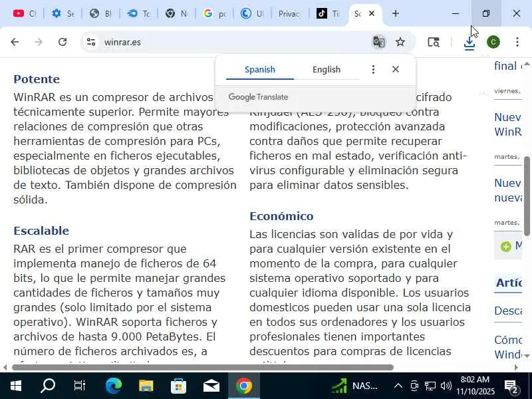532x399 pixels.
Task: Switch to the Google search tab
Action: (x=213, y=13)
